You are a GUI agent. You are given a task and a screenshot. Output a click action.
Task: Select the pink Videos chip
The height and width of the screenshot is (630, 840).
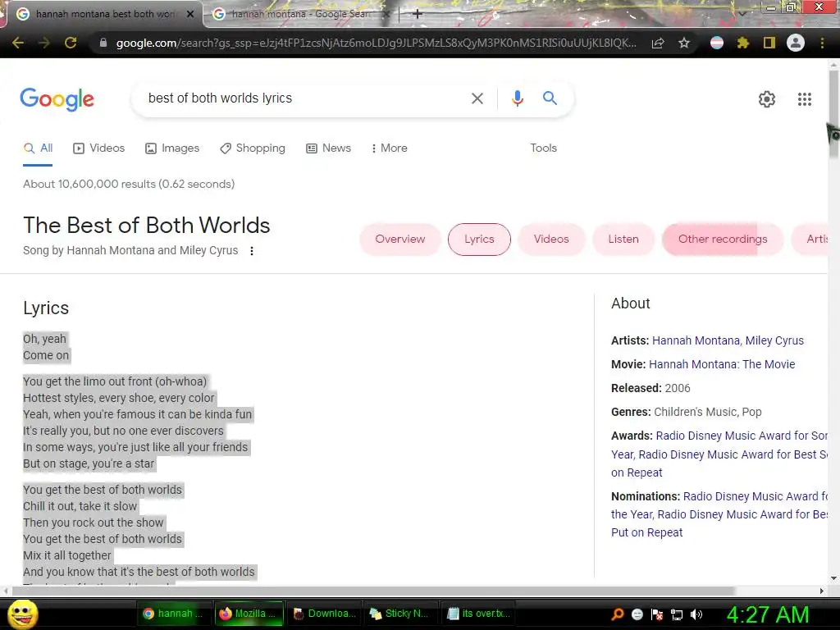[x=551, y=240]
